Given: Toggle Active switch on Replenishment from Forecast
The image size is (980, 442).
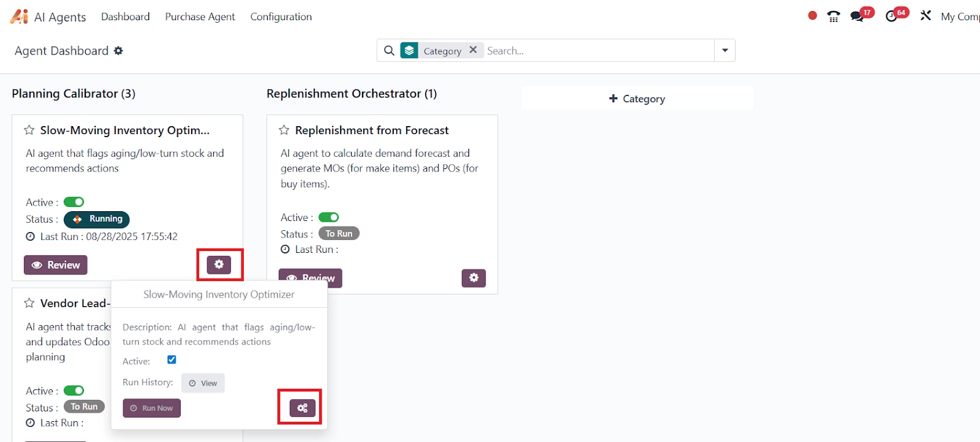Looking at the screenshot, I should 329,217.
